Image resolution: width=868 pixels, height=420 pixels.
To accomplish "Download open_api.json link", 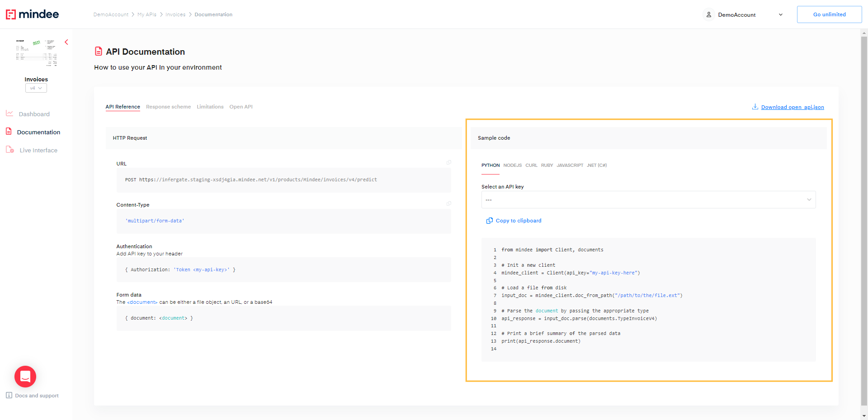I will (x=793, y=107).
